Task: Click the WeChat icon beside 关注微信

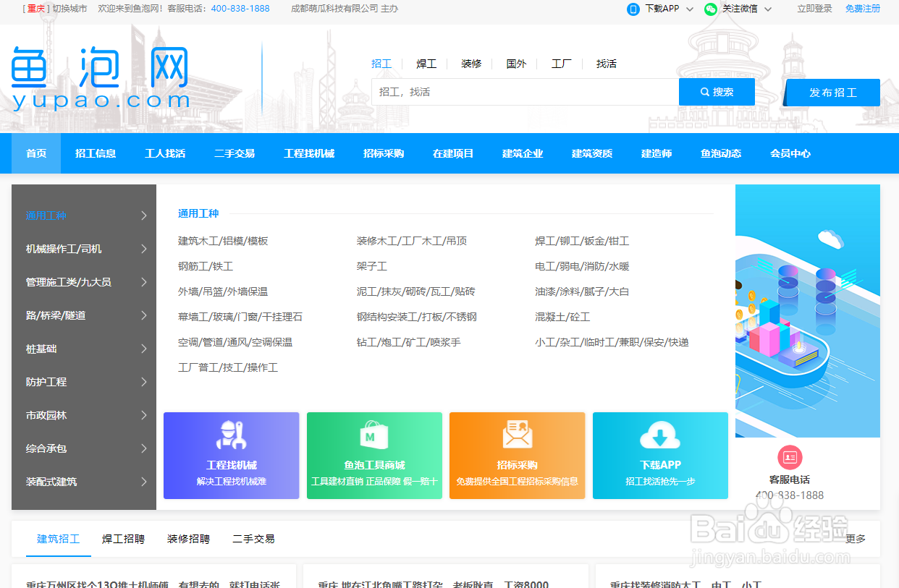Action: [x=711, y=9]
